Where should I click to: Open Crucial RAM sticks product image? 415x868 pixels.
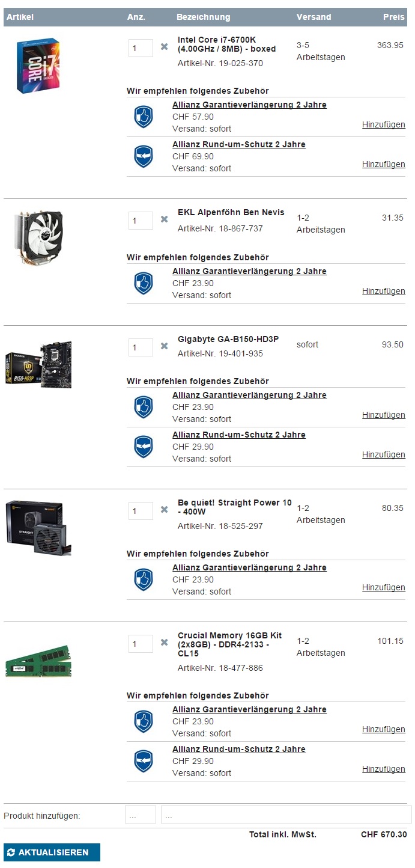[x=38, y=661]
